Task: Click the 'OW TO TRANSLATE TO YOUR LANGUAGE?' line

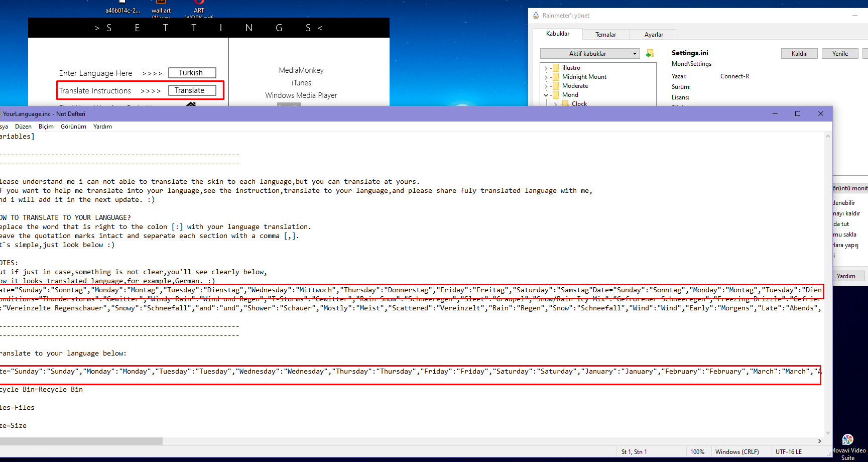Action: point(65,218)
